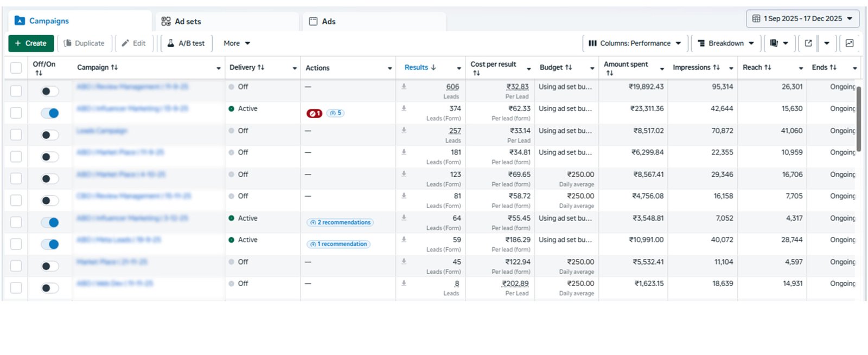This screenshot has width=868, height=355.
Task: Click the A/B test flask button
Action: click(x=186, y=43)
